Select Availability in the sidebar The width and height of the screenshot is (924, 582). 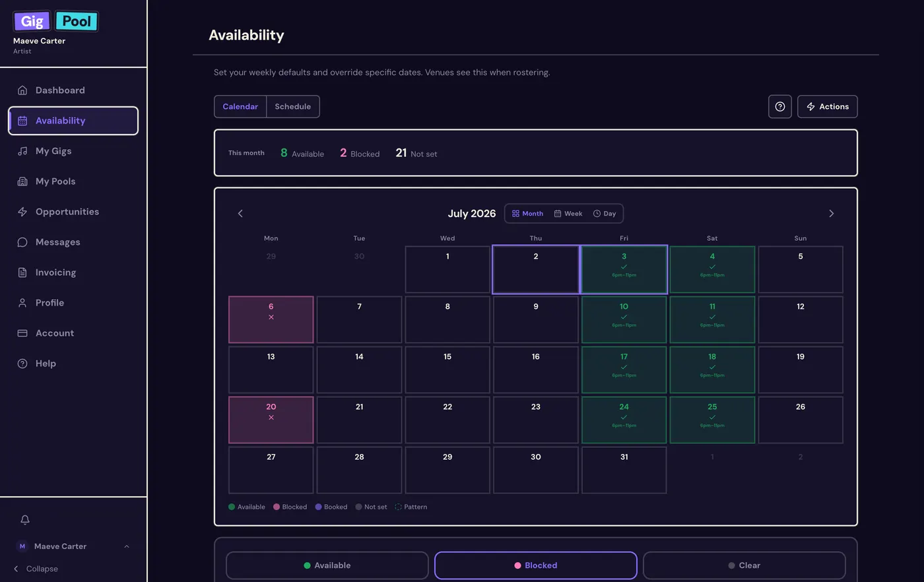click(x=73, y=121)
